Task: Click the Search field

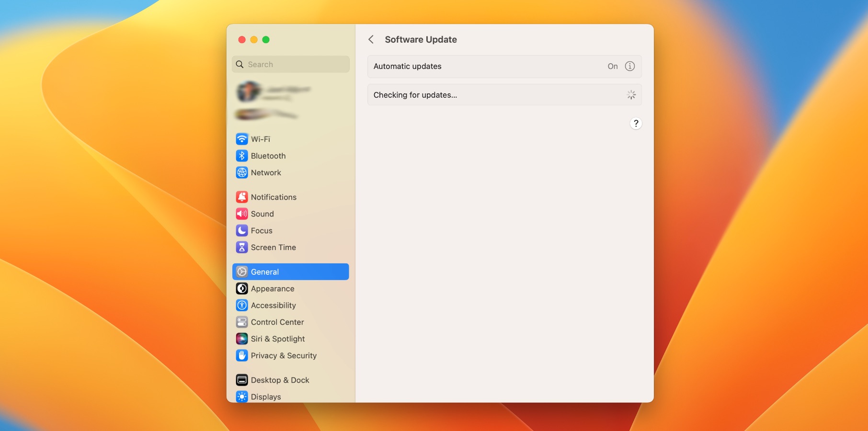Action: tap(291, 64)
